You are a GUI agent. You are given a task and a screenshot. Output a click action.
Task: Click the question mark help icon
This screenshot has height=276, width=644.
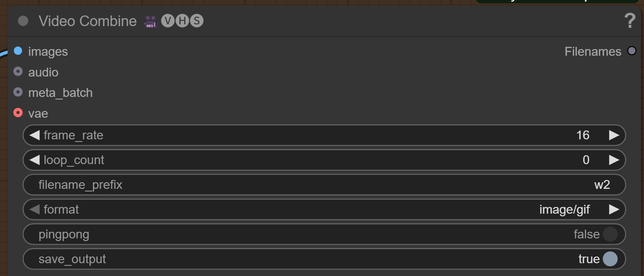point(630,21)
